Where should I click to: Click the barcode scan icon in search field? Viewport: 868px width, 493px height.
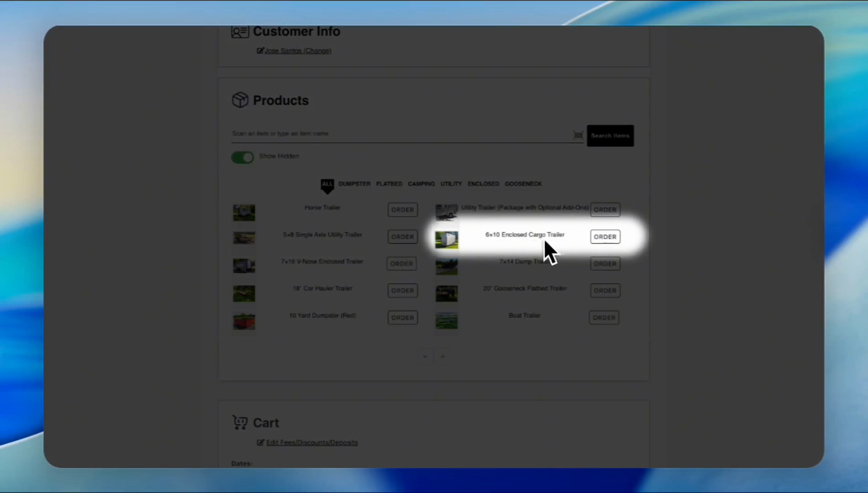pos(578,135)
